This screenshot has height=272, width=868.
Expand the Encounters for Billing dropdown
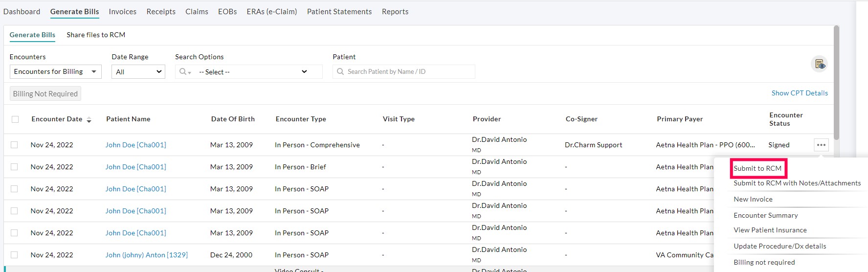55,72
